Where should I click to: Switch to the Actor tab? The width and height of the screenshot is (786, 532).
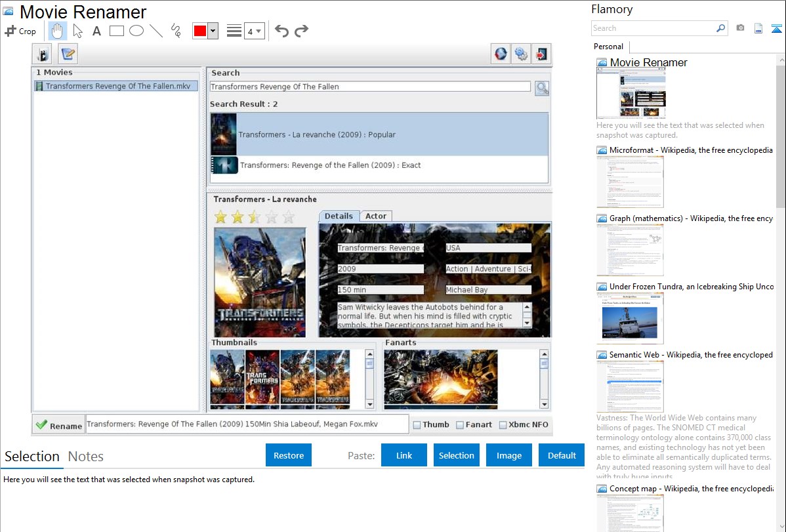coord(376,216)
